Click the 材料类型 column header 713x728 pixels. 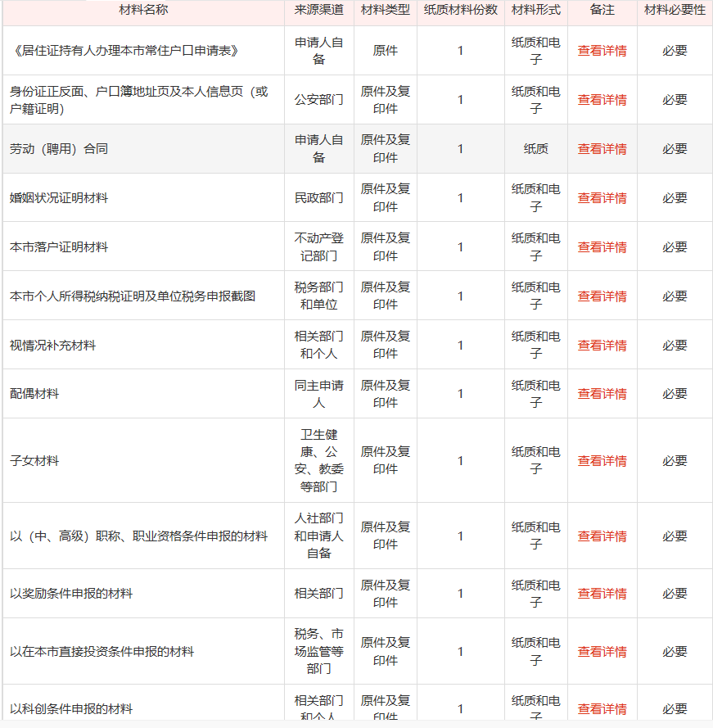coord(386,10)
